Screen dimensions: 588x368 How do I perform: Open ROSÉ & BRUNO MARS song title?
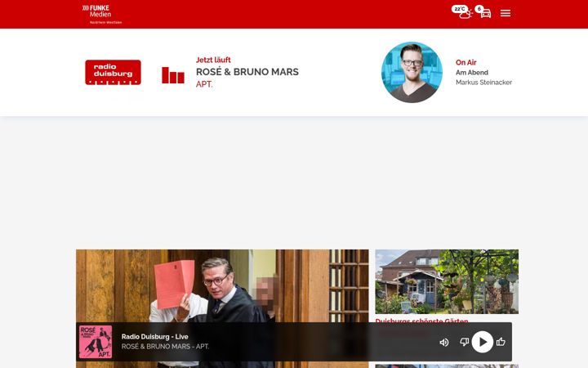(x=247, y=72)
